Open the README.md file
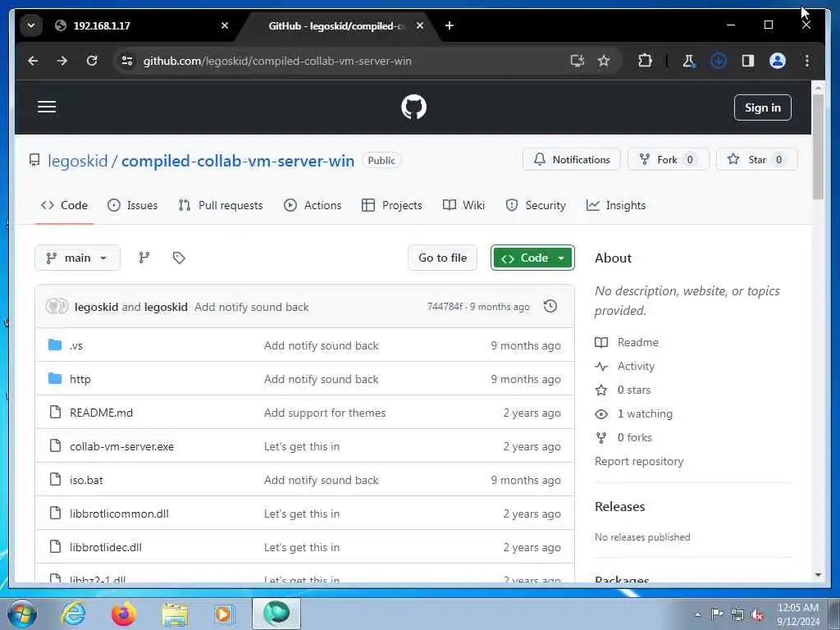The height and width of the screenshot is (630, 840). click(x=101, y=413)
